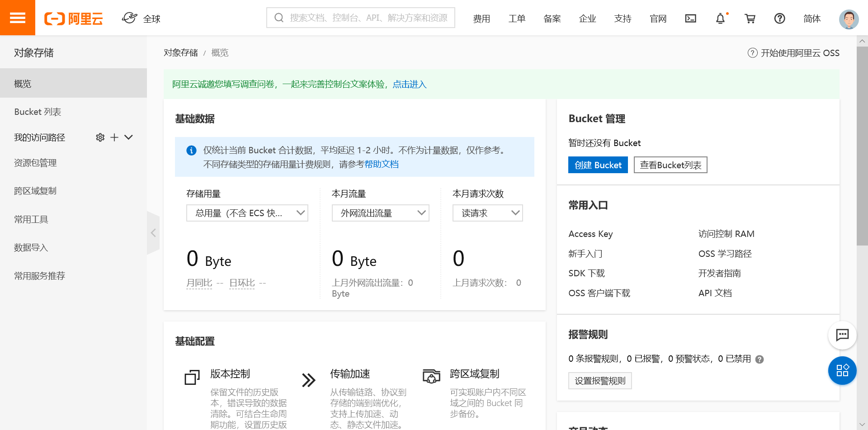
Task: Open the global region planet icon
Action: pyautogui.click(x=130, y=18)
